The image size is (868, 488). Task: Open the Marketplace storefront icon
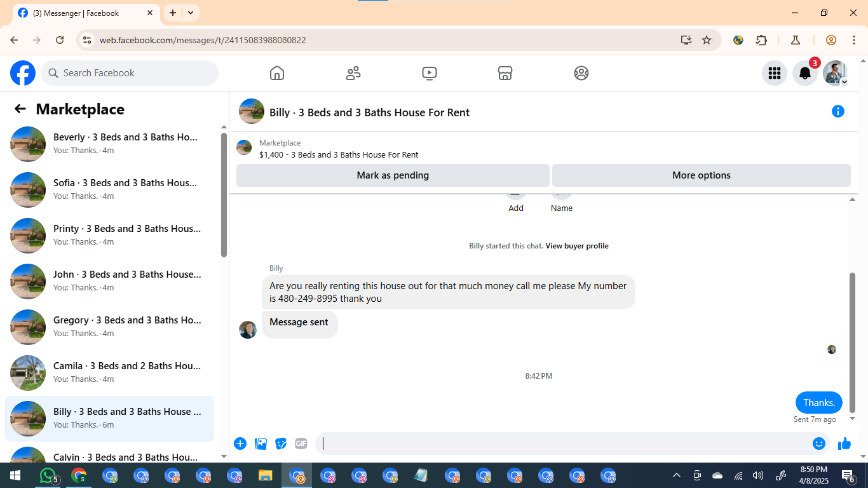tap(505, 73)
